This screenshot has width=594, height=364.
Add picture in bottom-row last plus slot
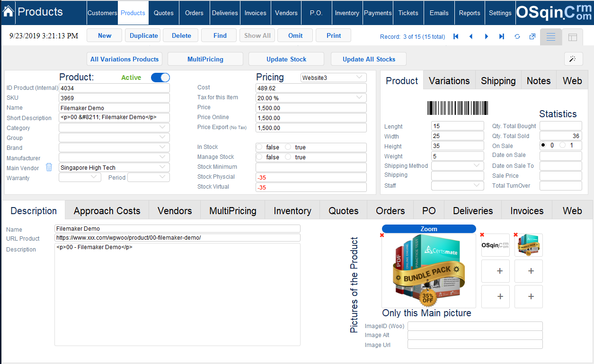[529, 297]
